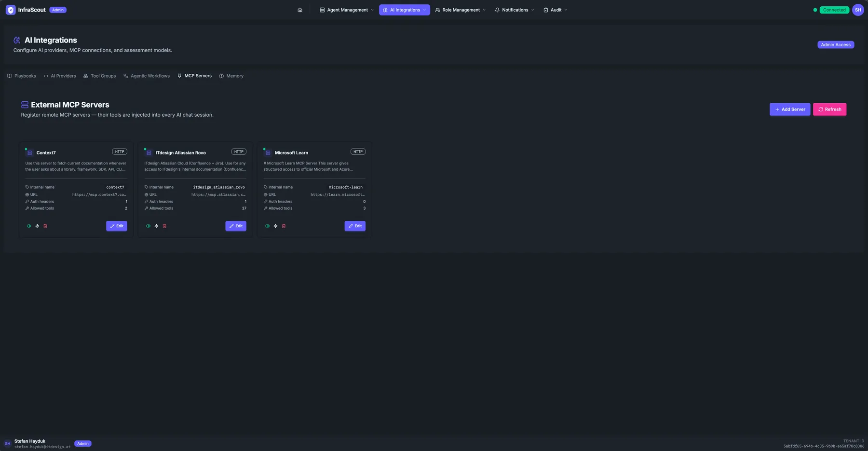The height and width of the screenshot is (451, 868).
Task: Click the Microsoft Learn server icon
Action: click(x=268, y=153)
